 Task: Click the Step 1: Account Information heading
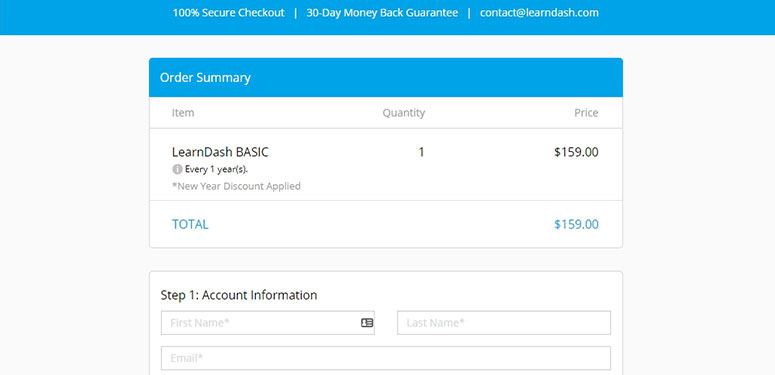239,295
